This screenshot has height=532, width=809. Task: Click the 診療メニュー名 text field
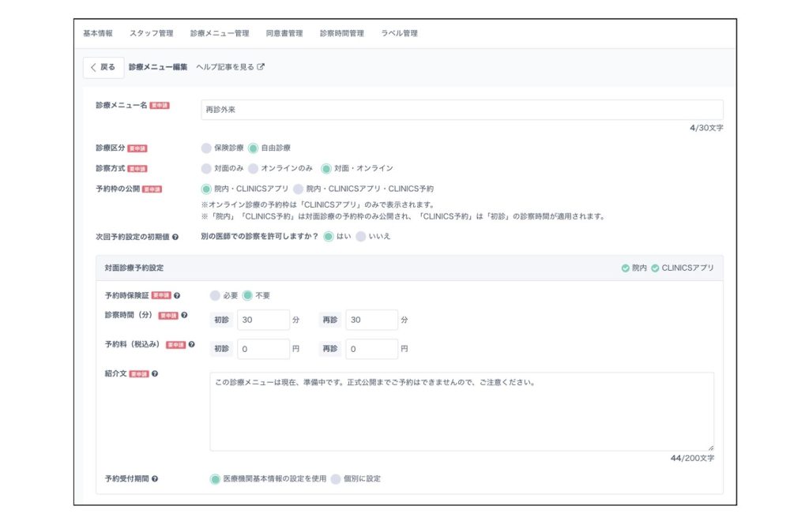pos(461,110)
